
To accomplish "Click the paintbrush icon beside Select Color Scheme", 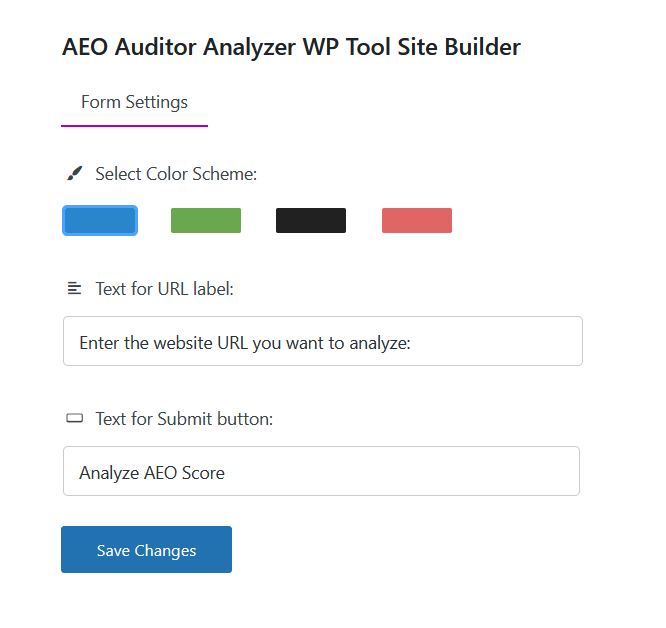I will point(74,174).
